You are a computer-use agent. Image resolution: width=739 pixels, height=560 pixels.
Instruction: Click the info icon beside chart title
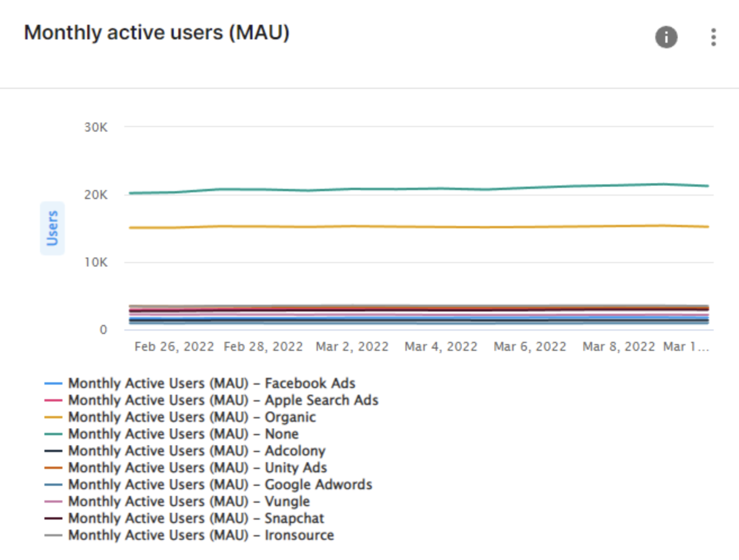pos(666,38)
